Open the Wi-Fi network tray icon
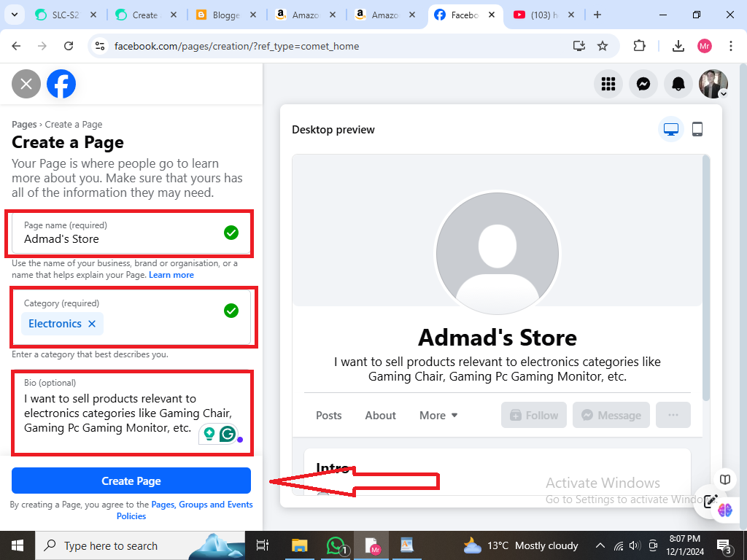The width and height of the screenshot is (747, 560). 619,545
